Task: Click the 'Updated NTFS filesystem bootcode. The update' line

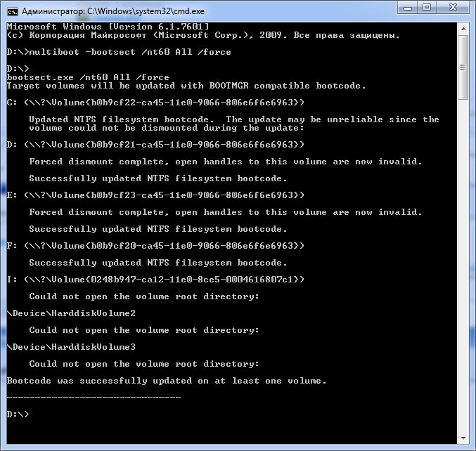Action: coord(234,119)
